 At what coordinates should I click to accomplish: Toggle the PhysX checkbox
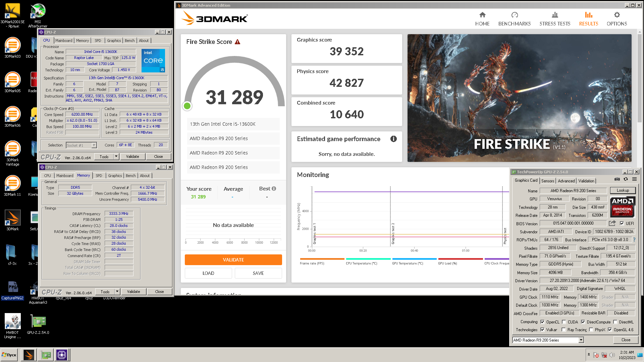coord(591,329)
